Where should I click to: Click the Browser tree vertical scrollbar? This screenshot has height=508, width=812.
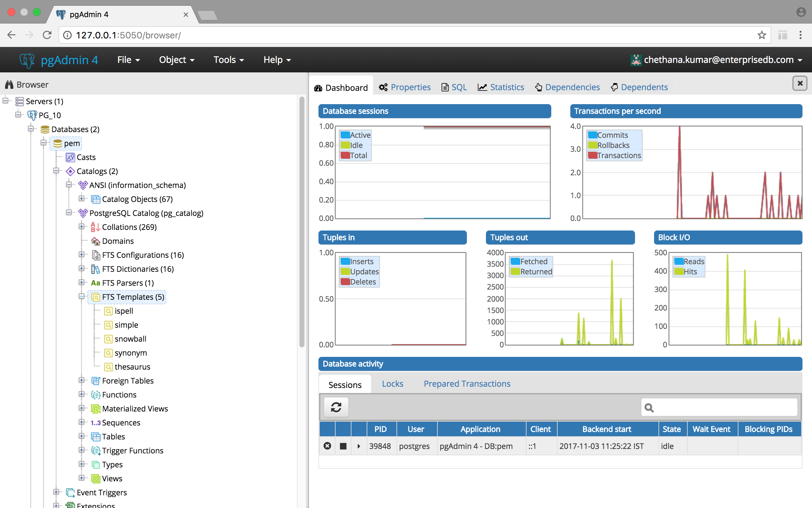click(x=302, y=222)
